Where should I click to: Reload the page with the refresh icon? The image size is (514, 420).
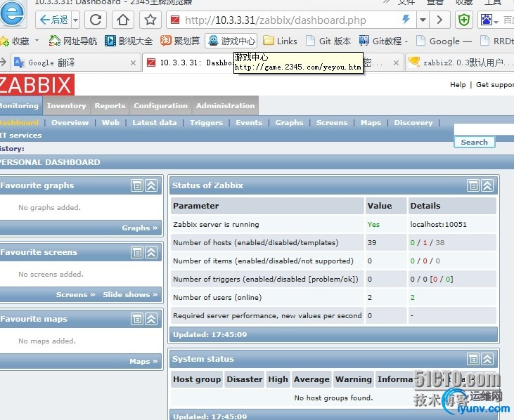pyautogui.click(x=96, y=20)
